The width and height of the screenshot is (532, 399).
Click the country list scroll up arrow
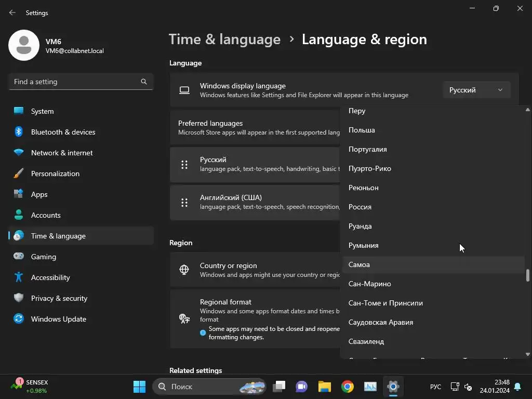point(528,110)
